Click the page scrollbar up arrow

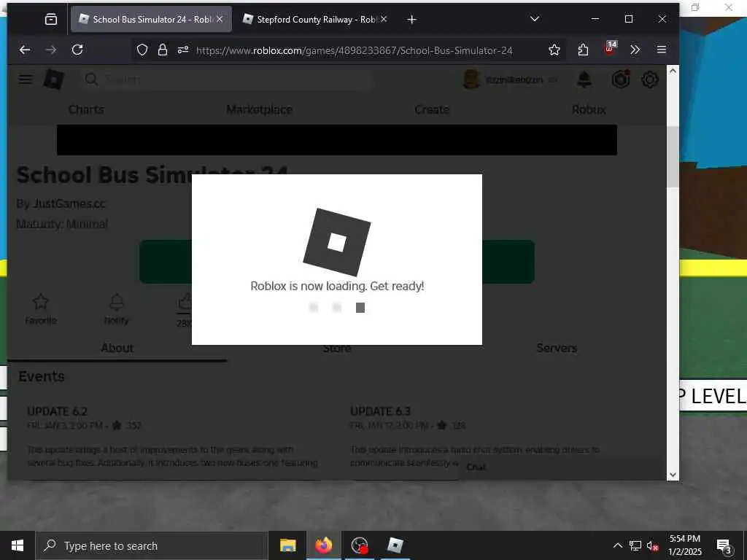pos(673,71)
